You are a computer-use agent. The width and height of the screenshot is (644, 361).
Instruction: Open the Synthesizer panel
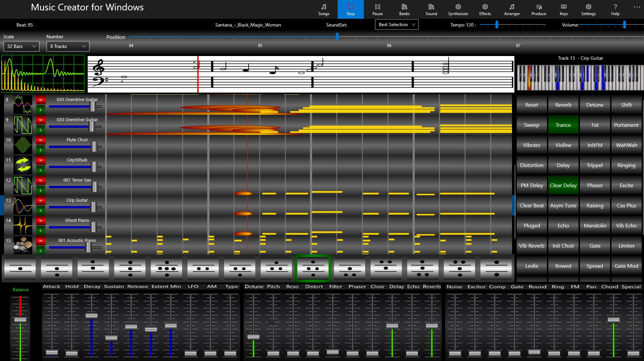tap(458, 9)
